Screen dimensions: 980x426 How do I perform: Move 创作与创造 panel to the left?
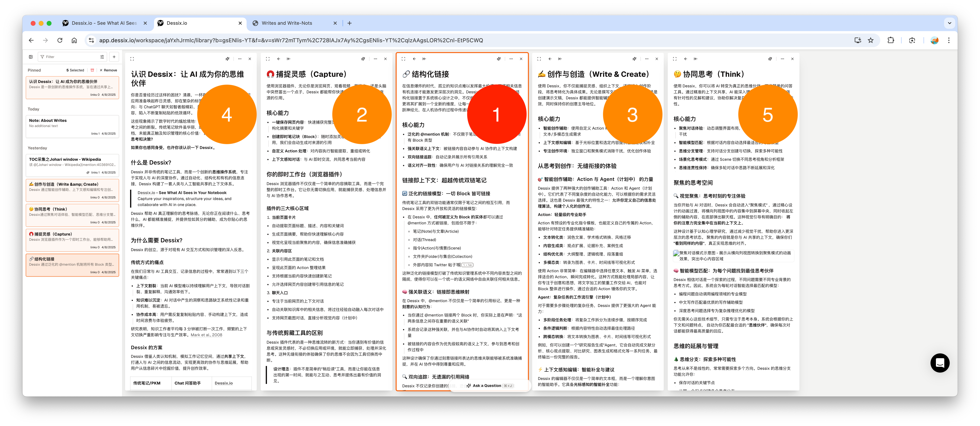(x=560, y=59)
